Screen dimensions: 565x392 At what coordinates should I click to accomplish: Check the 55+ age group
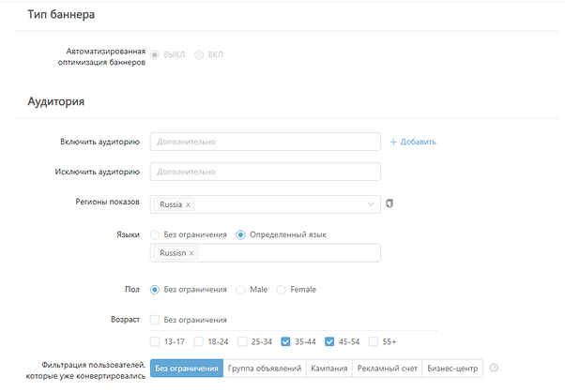click(374, 341)
